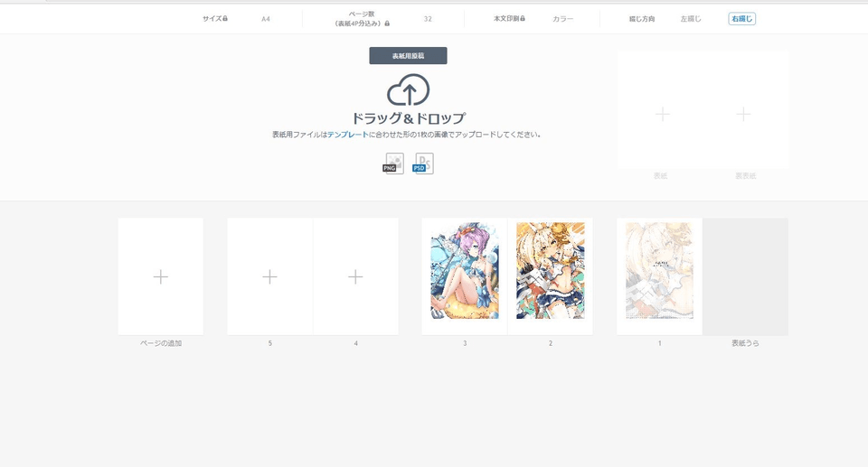Image resolution: width=868 pixels, height=467 pixels.
Task: Click the lock icon next to 本文印刷
Action: pyautogui.click(x=523, y=18)
